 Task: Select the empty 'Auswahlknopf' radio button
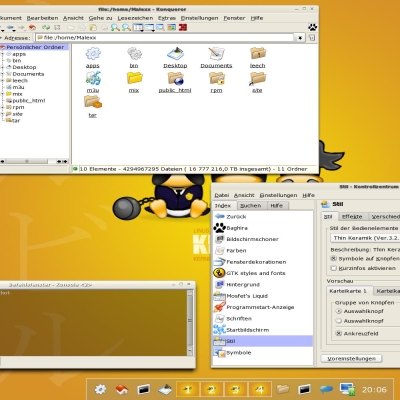[339, 321]
